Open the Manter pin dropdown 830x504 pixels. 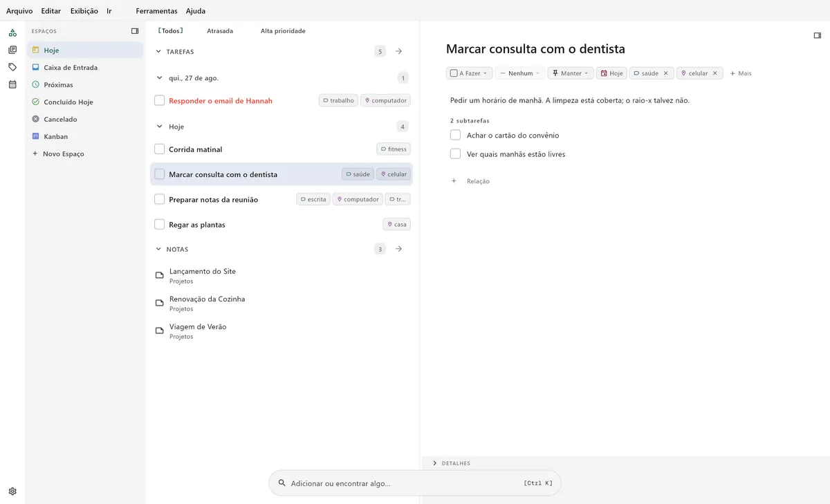[x=571, y=73]
